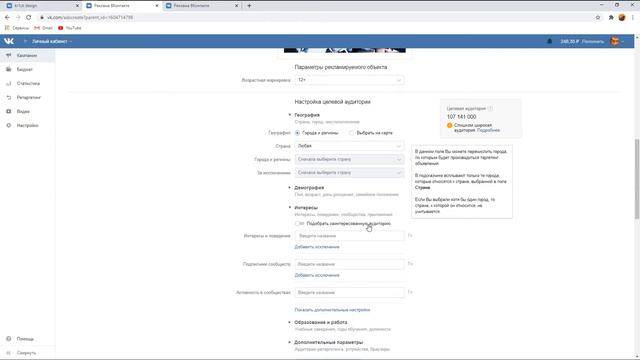Click the VK logo in the header
This screenshot has width=640, height=360.
[9, 41]
